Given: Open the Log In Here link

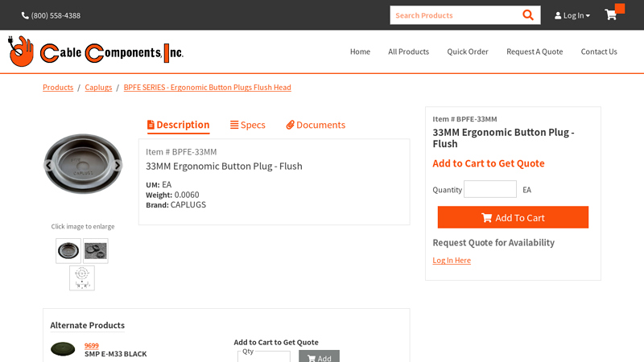Looking at the screenshot, I should point(452,260).
